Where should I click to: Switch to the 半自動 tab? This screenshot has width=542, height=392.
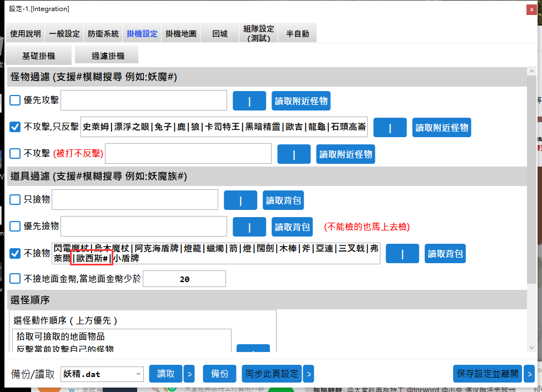pos(298,33)
